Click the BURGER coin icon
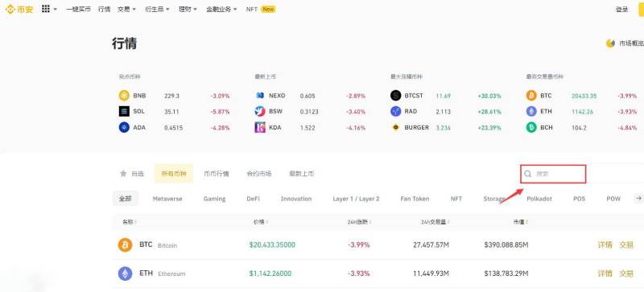The image size is (644, 292). tap(395, 127)
